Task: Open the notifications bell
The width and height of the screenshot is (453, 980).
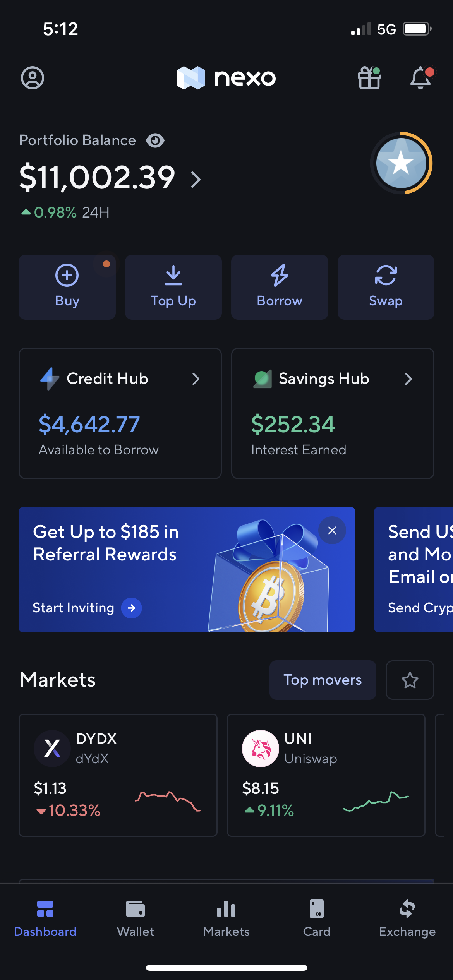Action: [x=421, y=78]
